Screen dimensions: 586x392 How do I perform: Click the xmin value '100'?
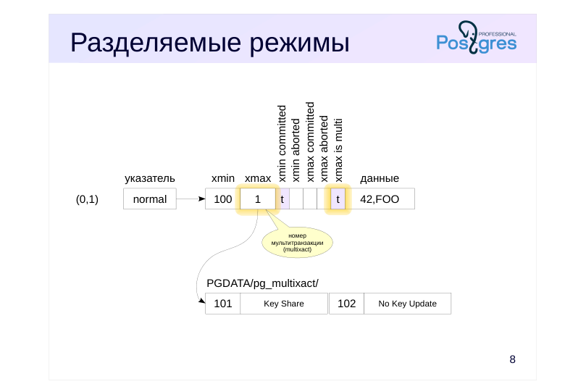coord(223,199)
